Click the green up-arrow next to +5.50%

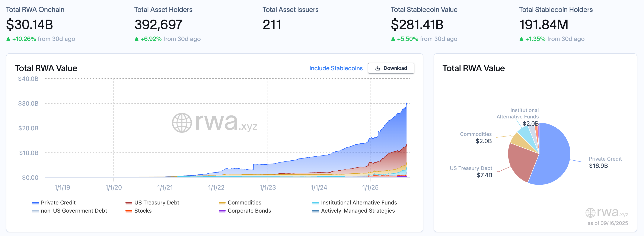coord(393,39)
